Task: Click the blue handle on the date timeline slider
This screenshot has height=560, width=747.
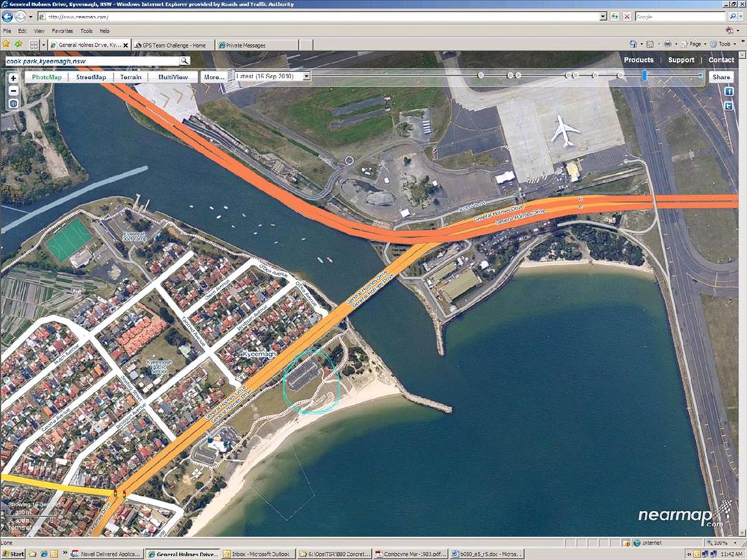Action: pyautogui.click(x=644, y=75)
